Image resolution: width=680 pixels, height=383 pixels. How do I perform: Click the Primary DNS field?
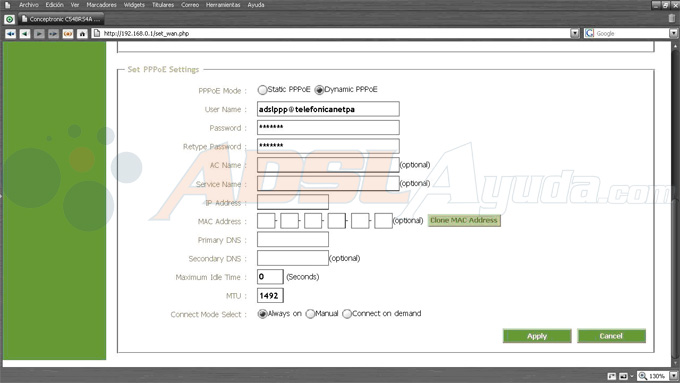(293, 239)
